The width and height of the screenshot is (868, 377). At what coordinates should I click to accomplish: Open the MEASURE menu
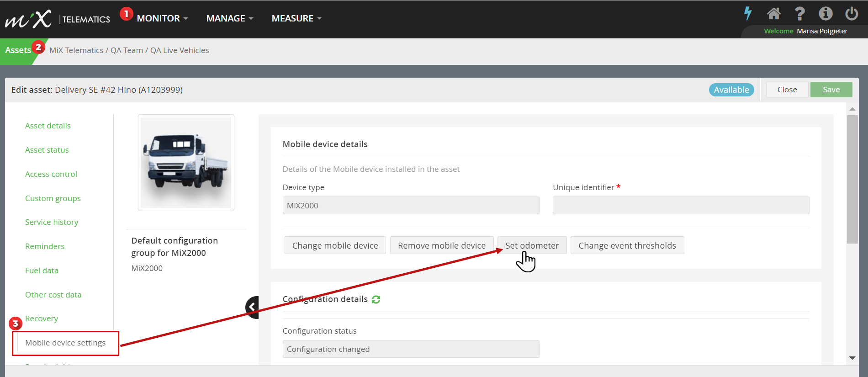pos(296,18)
